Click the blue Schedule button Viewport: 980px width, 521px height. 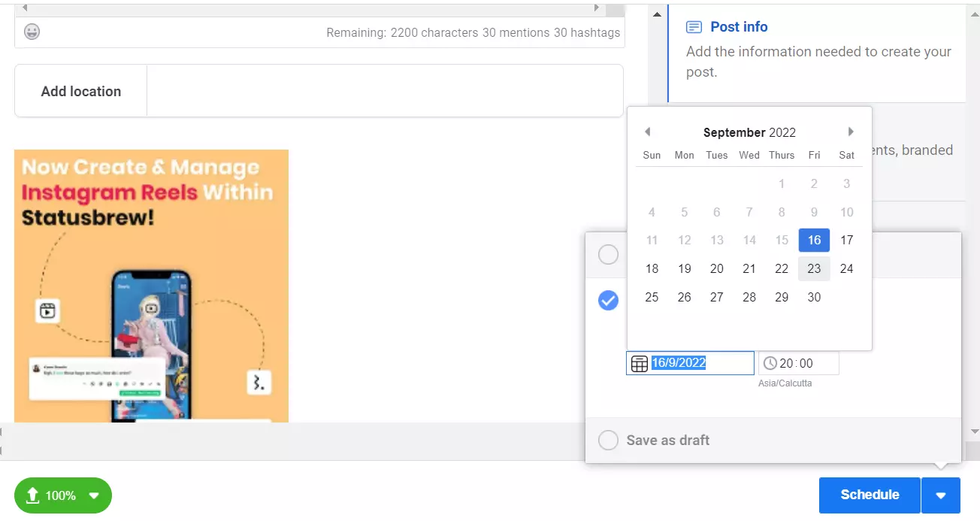click(870, 495)
